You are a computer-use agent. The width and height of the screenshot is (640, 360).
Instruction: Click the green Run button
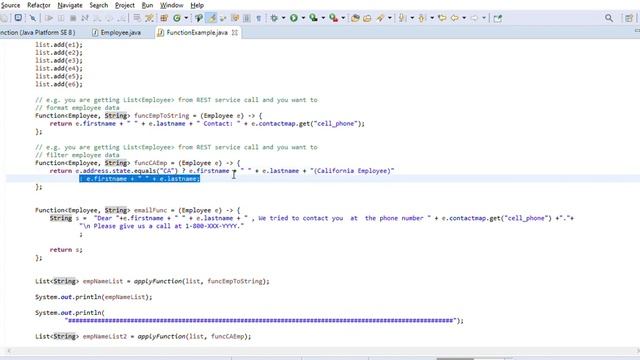click(293, 18)
